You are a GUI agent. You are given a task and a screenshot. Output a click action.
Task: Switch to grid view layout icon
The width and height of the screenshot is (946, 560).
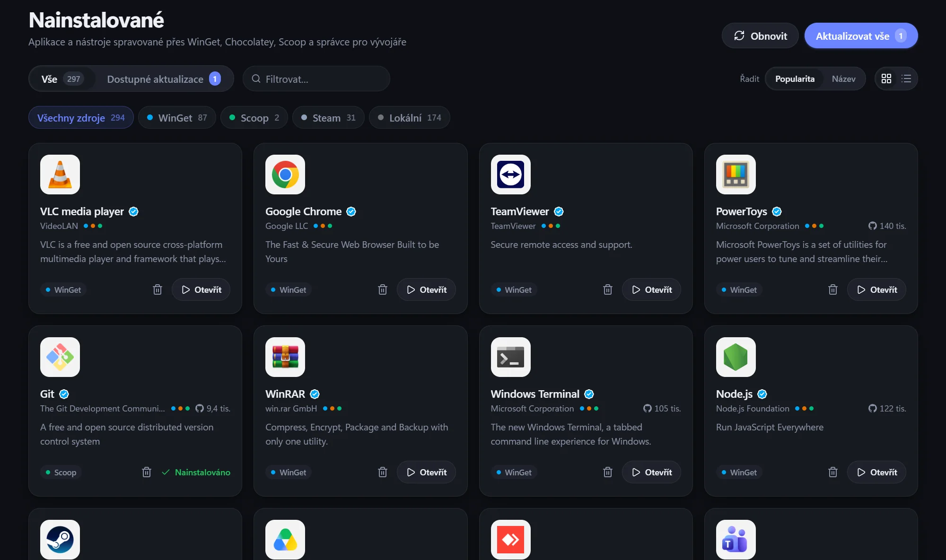tap(886, 79)
